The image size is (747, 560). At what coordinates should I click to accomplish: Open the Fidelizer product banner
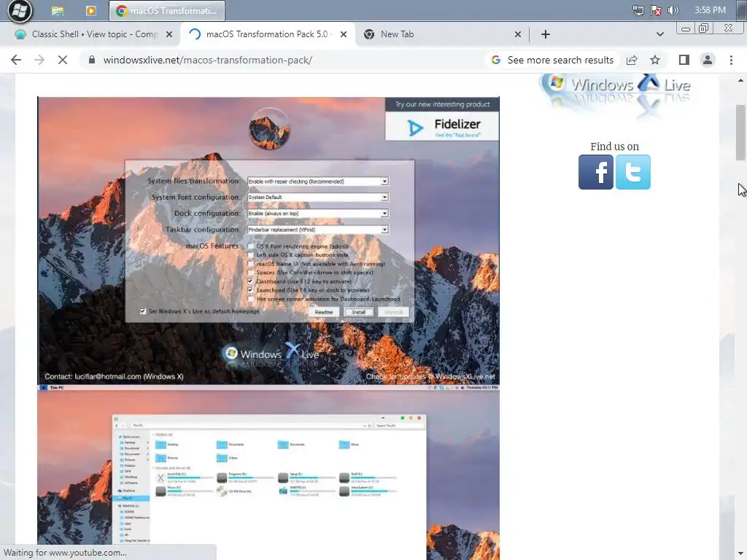(442, 119)
